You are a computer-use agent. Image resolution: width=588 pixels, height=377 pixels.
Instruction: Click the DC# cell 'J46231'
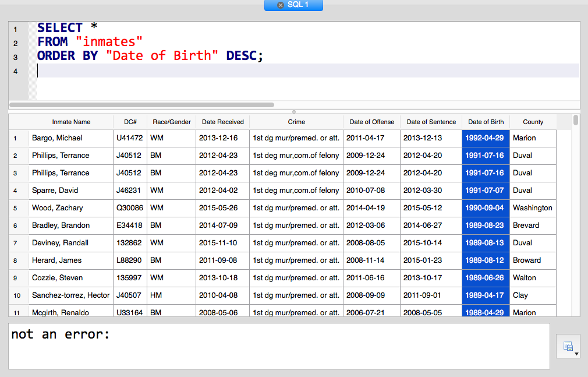pos(130,191)
